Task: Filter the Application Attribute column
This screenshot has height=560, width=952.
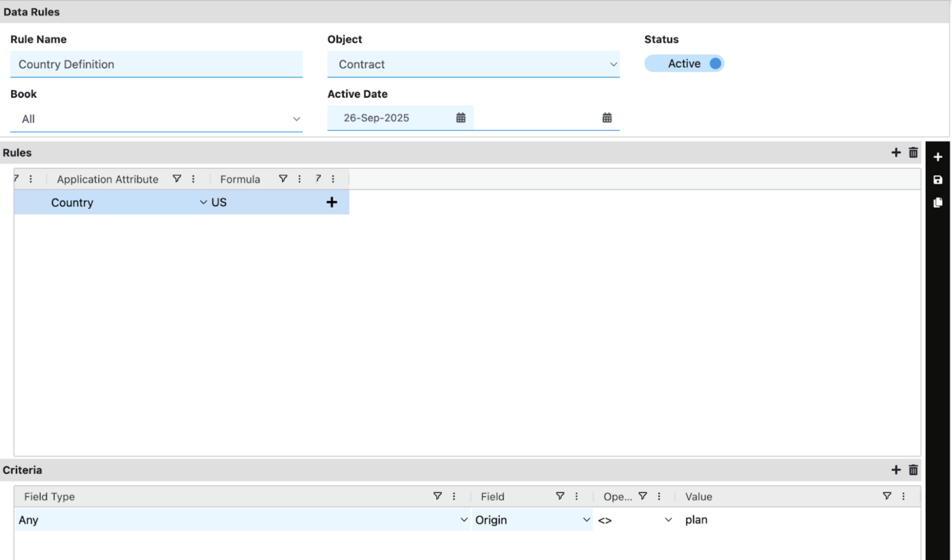Action: (177, 179)
